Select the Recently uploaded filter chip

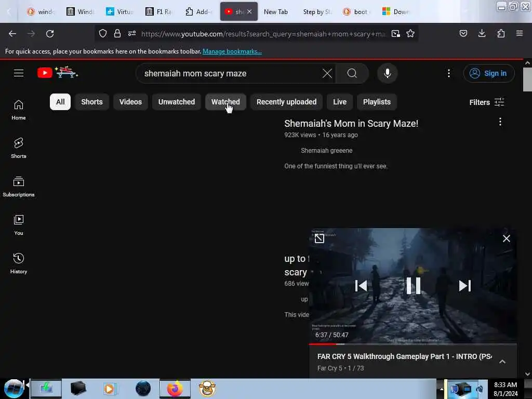coord(286,102)
